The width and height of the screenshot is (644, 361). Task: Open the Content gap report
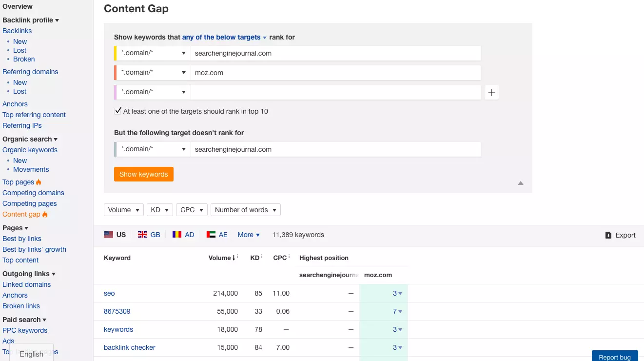(x=21, y=214)
